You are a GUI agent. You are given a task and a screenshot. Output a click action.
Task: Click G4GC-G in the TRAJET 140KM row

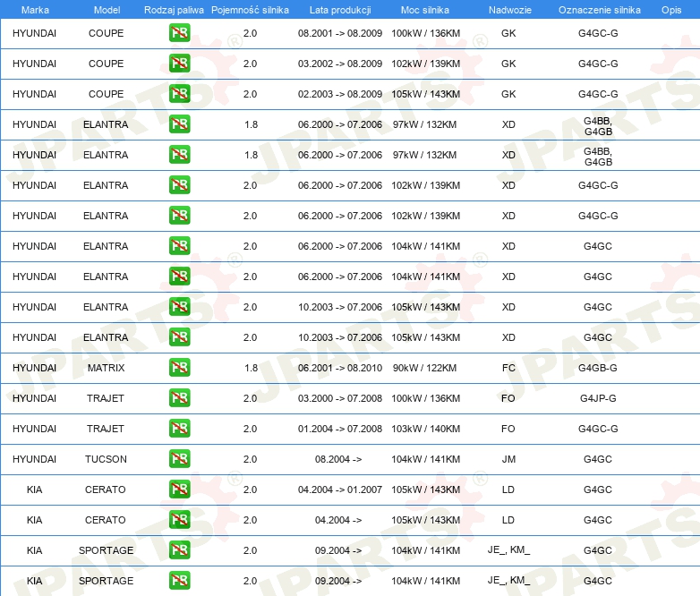pos(598,429)
